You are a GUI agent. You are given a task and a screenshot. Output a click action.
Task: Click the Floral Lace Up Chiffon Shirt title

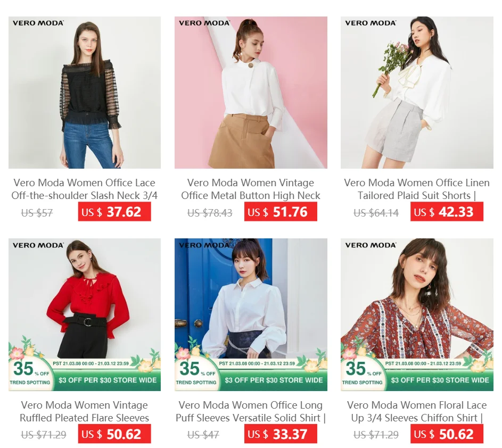click(417, 411)
